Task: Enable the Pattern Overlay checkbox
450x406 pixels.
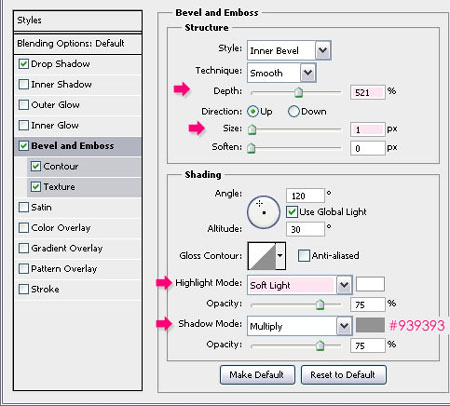Action: (x=24, y=269)
